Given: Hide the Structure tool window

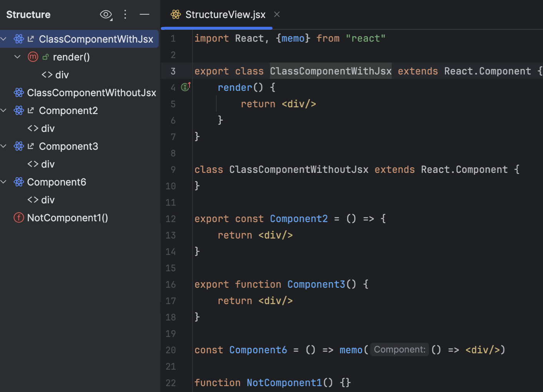Looking at the screenshot, I should pyautogui.click(x=144, y=14).
